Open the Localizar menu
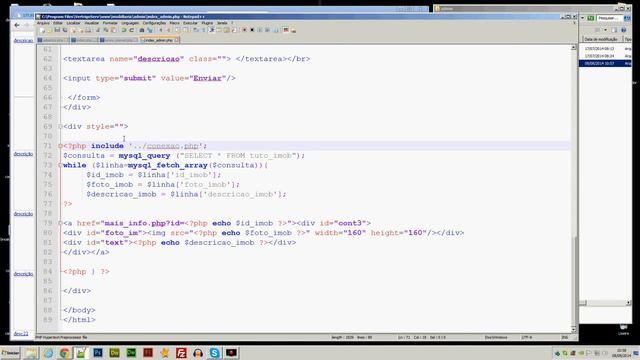 pyautogui.click(x=73, y=23)
